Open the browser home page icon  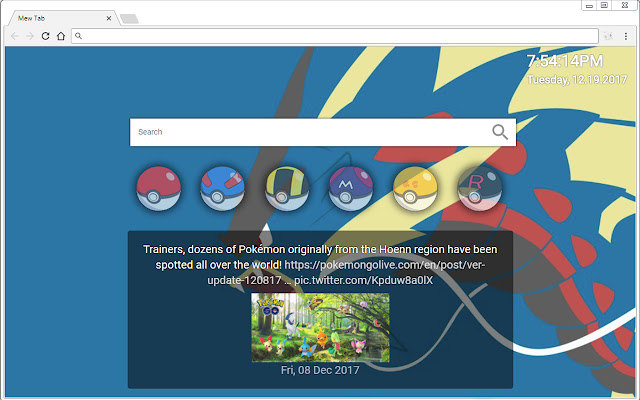61,36
